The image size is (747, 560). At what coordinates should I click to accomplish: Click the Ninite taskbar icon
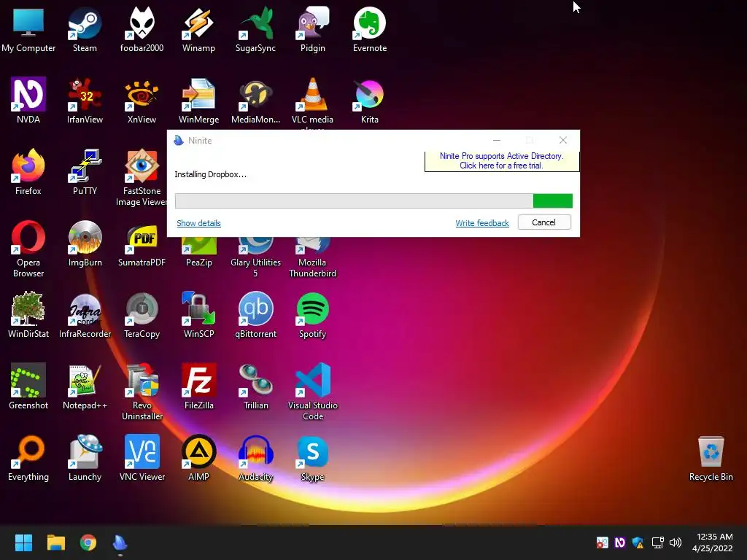pos(120,542)
